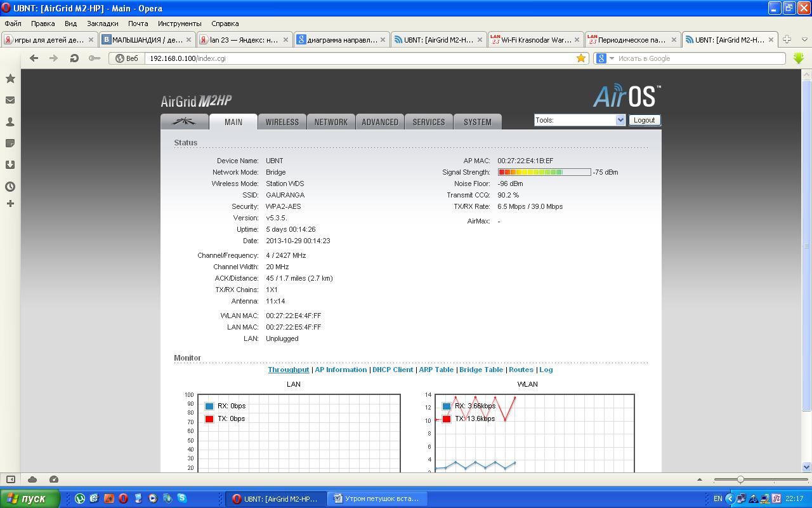The image size is (812, 508).
Task: Click the пуск Start button
Action: click(30, 498)
